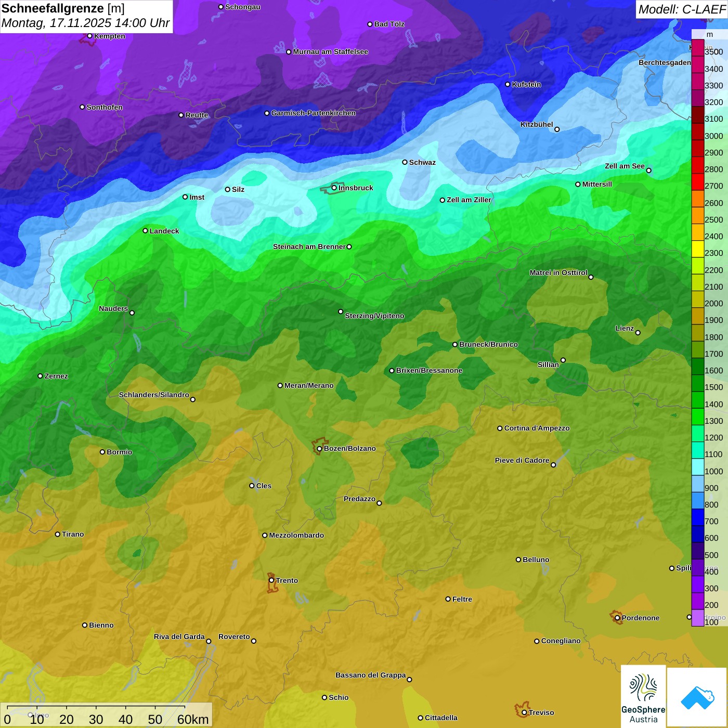728x728 pixels.
Task: Click the date 'Montag, 17.11.2025 14:00 Uhr'
Action: [86, 23]
